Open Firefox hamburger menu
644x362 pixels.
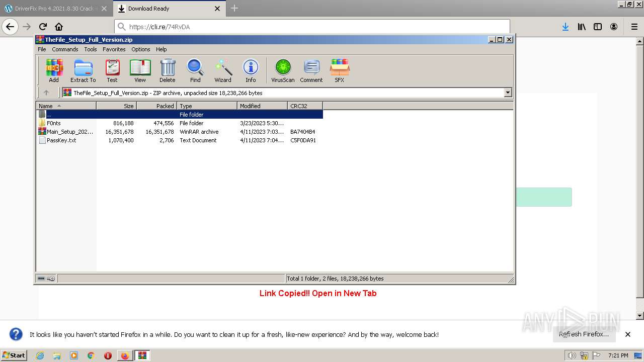(634, 27)
